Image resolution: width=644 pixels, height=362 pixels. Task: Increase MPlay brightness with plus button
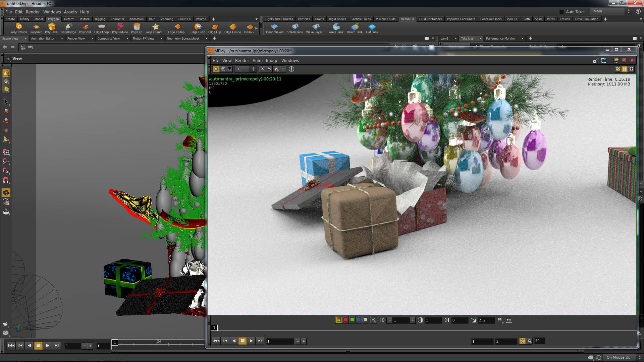[413, 320]
